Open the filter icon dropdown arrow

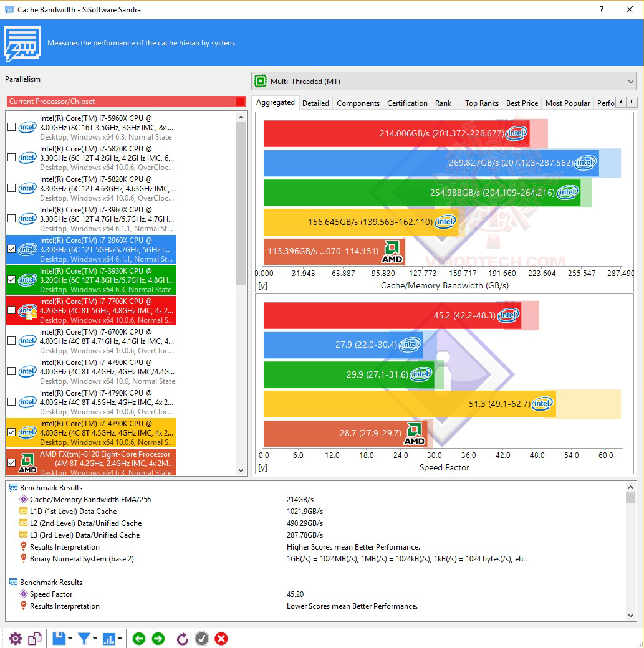[x=95, y=639]
